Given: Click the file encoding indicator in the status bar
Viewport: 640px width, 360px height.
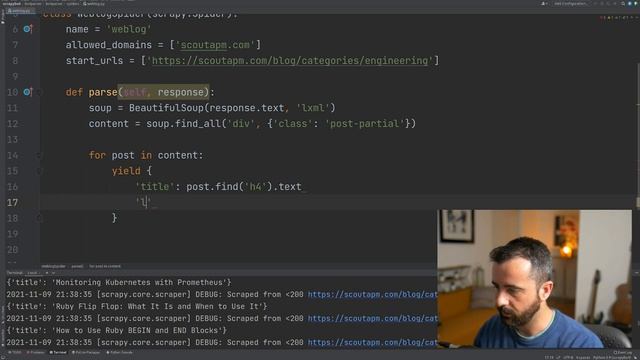Looking at the screenshot, I should [x=569, y=358].
